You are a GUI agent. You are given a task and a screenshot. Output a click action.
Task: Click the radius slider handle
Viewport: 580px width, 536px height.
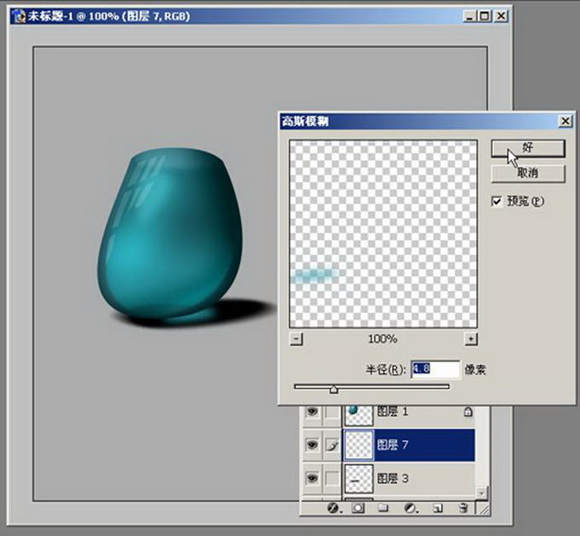[x=334, y=389]
